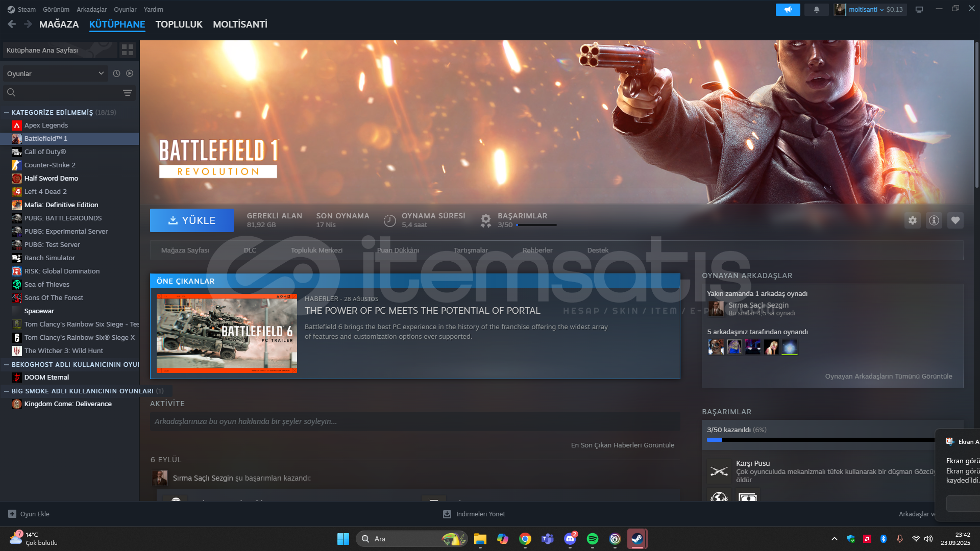
Task: Click the ready-to-play filter icon
Action: click(x=130, y=73)
